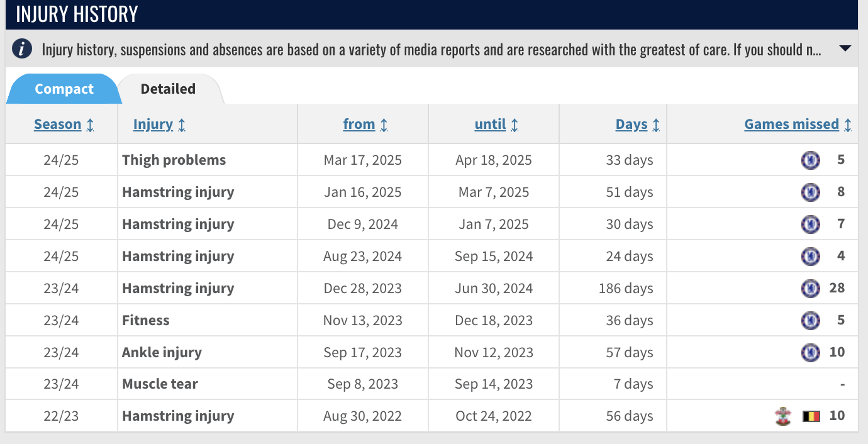Viewport: 868px width, 444px height.
Task: Click Chelsea crest in Ankle injury row
Action: (x=810, y=353)
